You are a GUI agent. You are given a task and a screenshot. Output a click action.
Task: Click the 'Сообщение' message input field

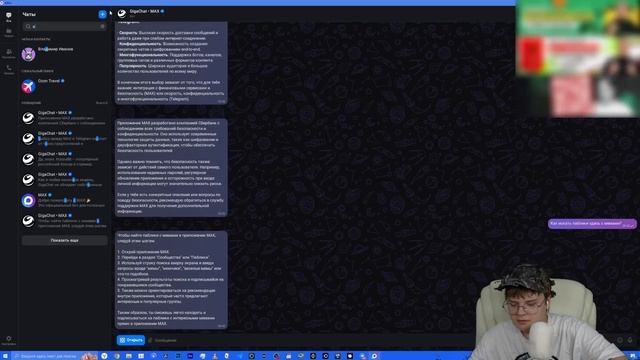[x=165, y=340]
